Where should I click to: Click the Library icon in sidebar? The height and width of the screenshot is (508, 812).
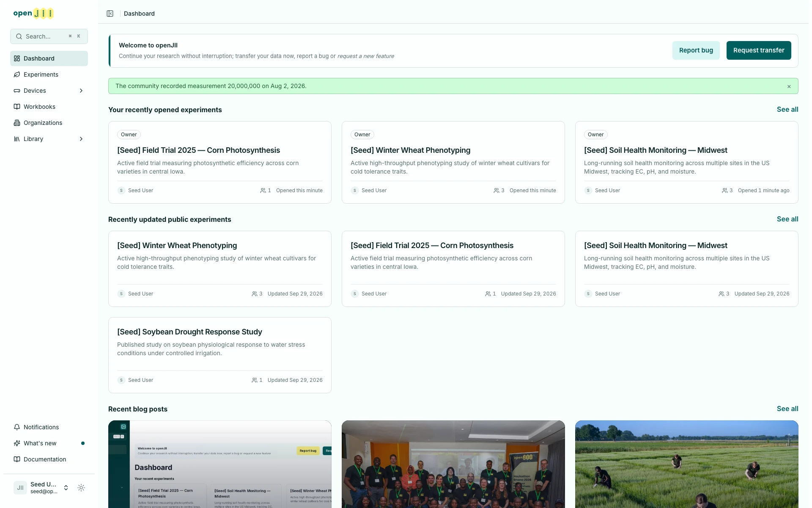pos(17,139)
